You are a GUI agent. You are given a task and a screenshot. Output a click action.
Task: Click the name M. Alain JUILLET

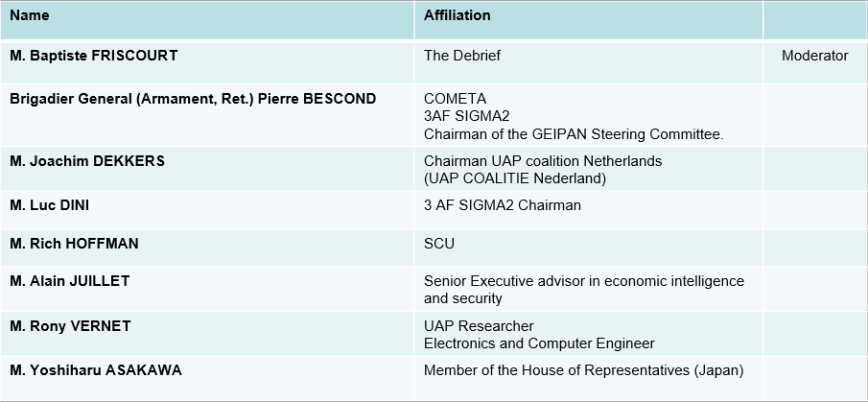pyautogui.click(x=69, y=281)
